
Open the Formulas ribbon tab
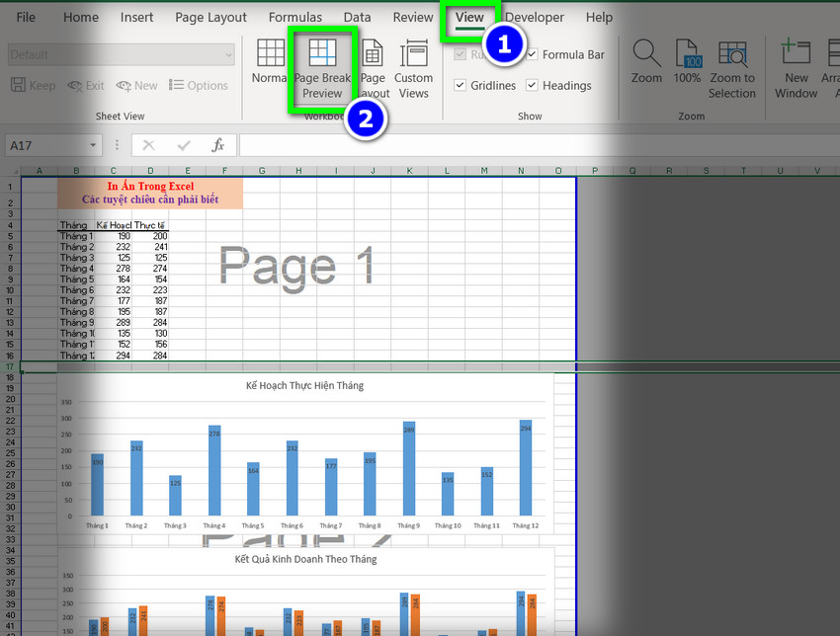294,17
